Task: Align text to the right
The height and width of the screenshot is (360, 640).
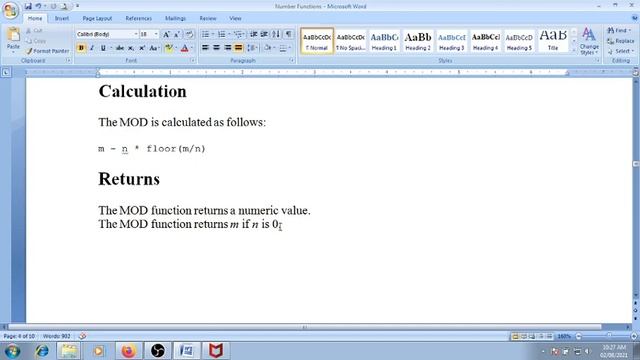Action: (x=227, y=48)
